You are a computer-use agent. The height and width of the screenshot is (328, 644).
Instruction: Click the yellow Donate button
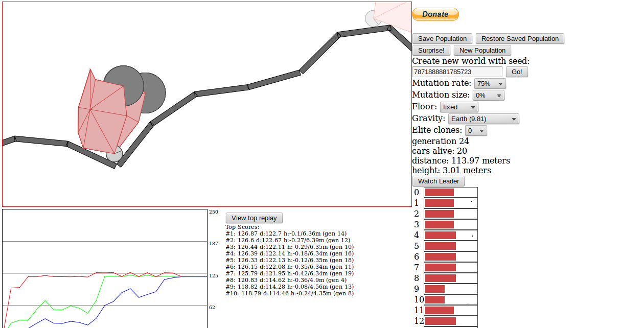click(435, 14)
